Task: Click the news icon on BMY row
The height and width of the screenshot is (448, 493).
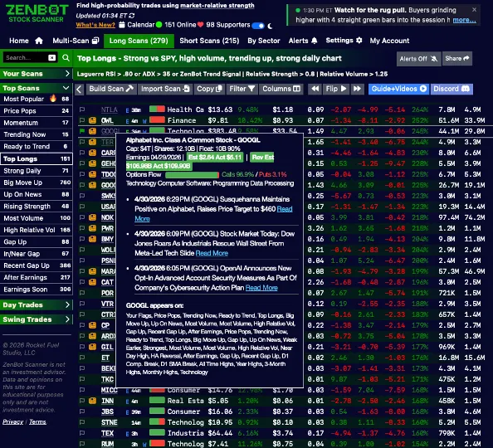Action: tap(92, 239)
